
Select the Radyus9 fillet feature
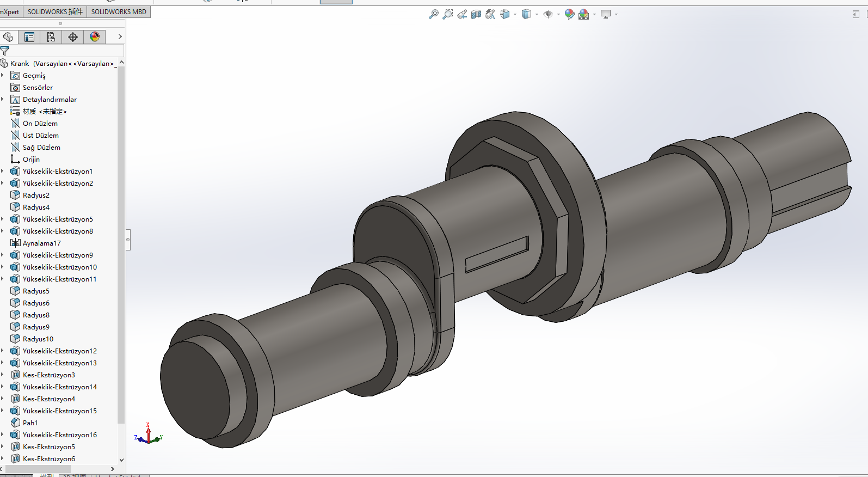(x=36, y=327)
